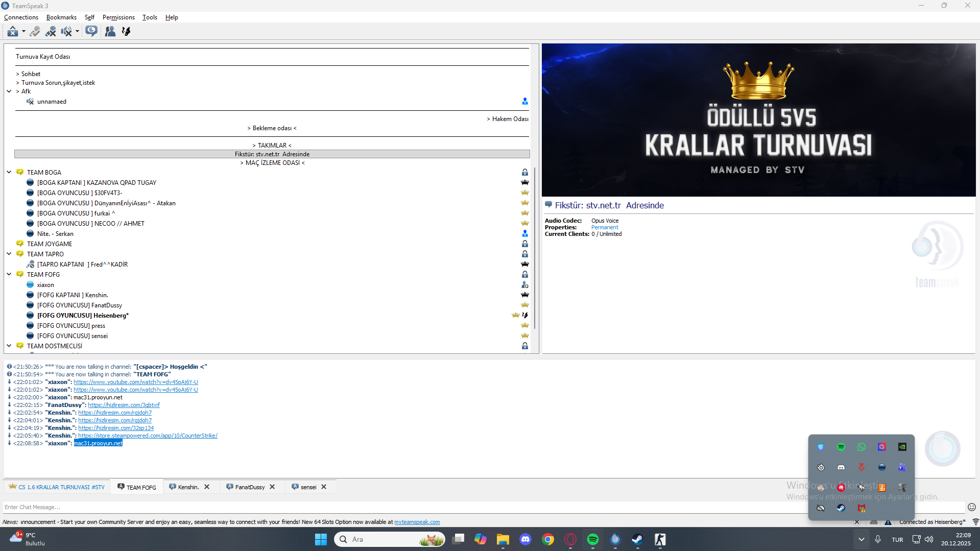
Task: Open Opera browser from the taskbar
Action: pos(570,540)
